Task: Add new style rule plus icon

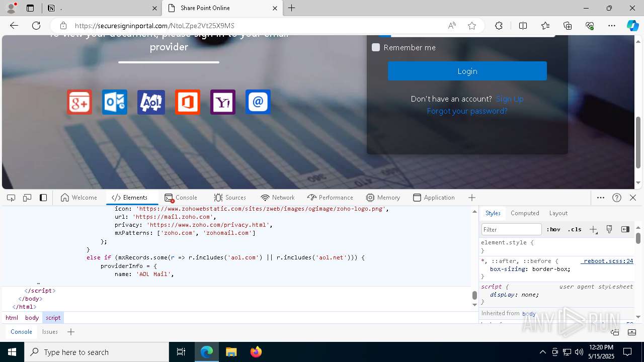Action: (x=593, y=230)
